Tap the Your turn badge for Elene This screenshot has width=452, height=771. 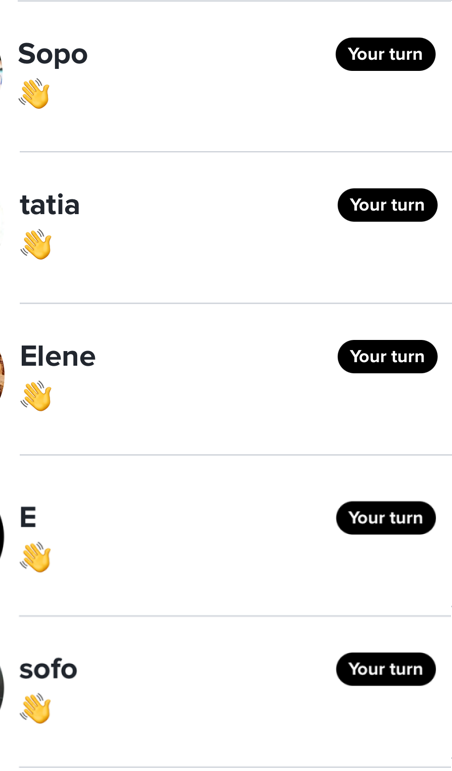[x=388, y=356]
